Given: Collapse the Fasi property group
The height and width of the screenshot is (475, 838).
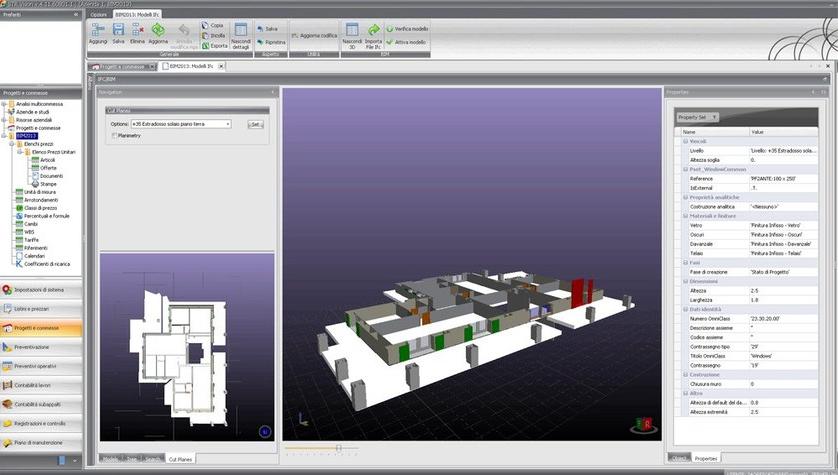Looking at the screenshot, I should tap(685, 263).
